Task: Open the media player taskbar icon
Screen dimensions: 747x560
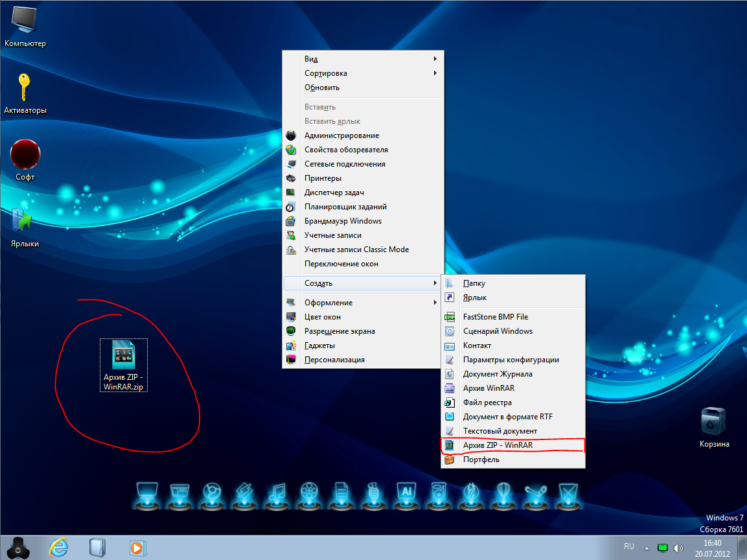Action: [137, 548]
